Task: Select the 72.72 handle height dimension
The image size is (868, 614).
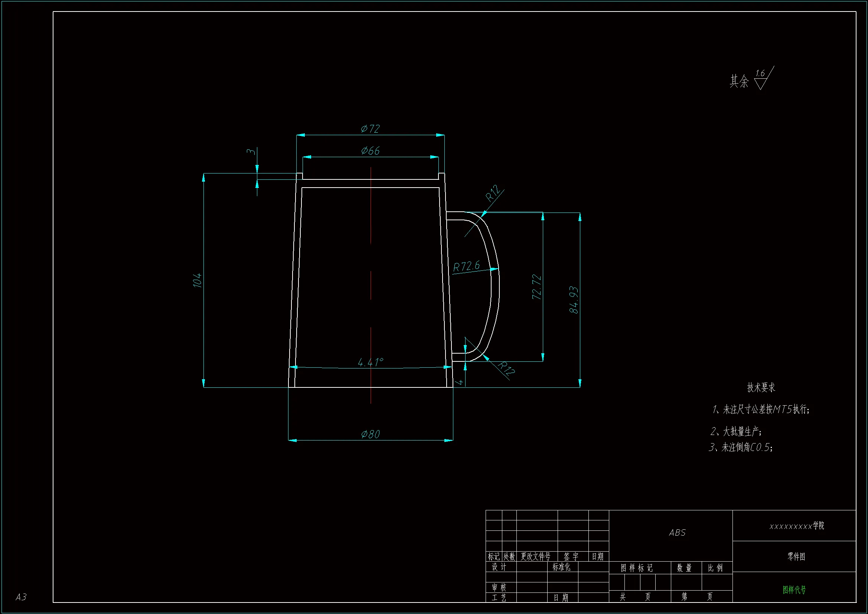Action: [536, 287]
